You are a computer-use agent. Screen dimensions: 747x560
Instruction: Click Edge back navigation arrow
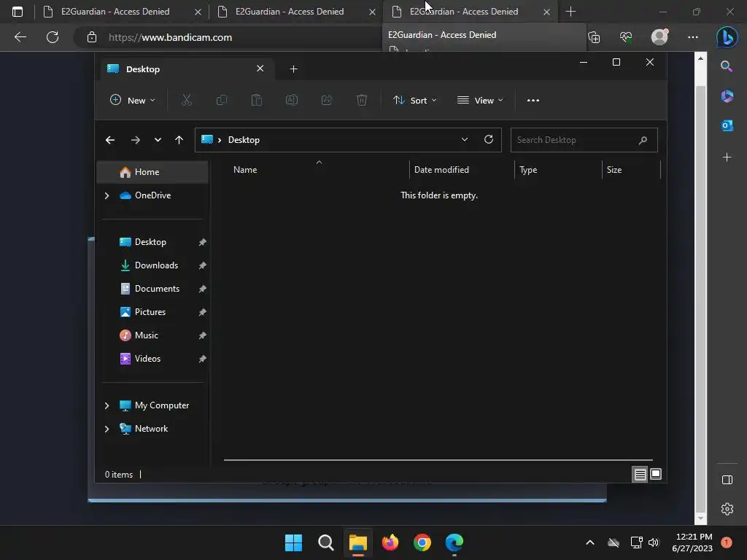point(20,37)
